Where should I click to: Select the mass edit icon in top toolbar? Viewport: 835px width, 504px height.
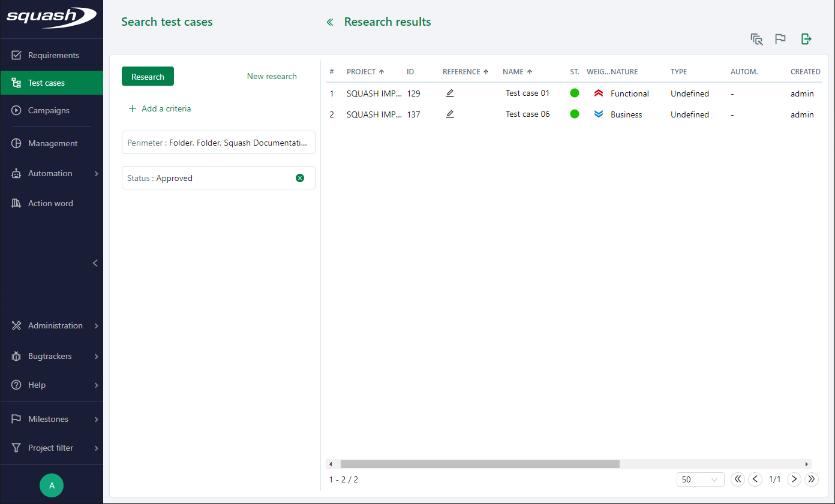tap(756, 38)
